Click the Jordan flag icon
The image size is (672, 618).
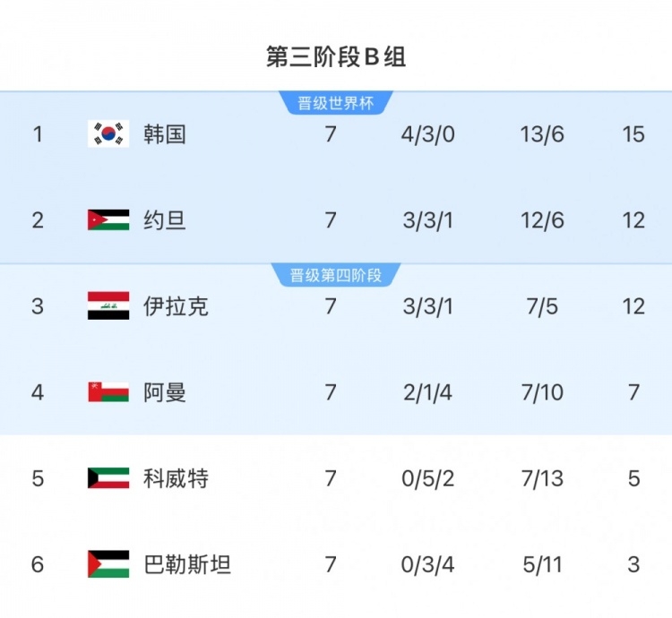[108, 220]
